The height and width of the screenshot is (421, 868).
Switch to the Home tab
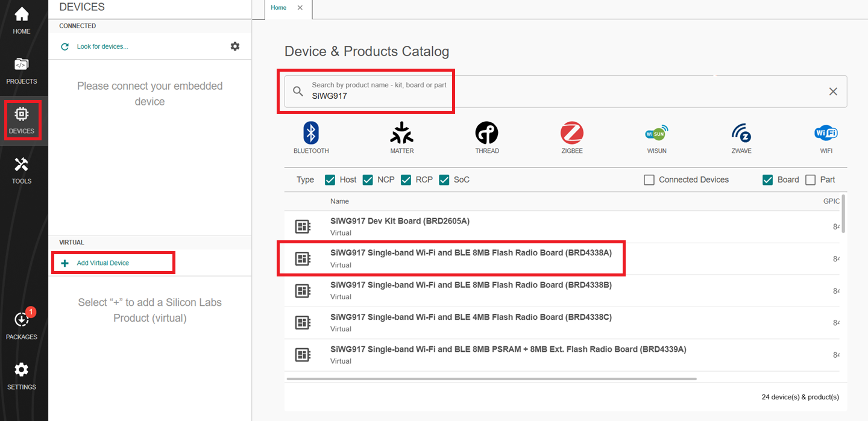point(278,8)
